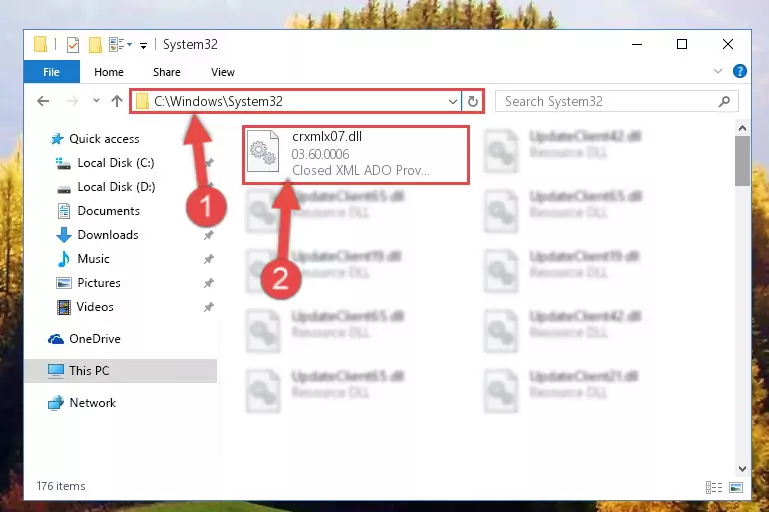Switch to the Share ribbon tab

point(167,72)
